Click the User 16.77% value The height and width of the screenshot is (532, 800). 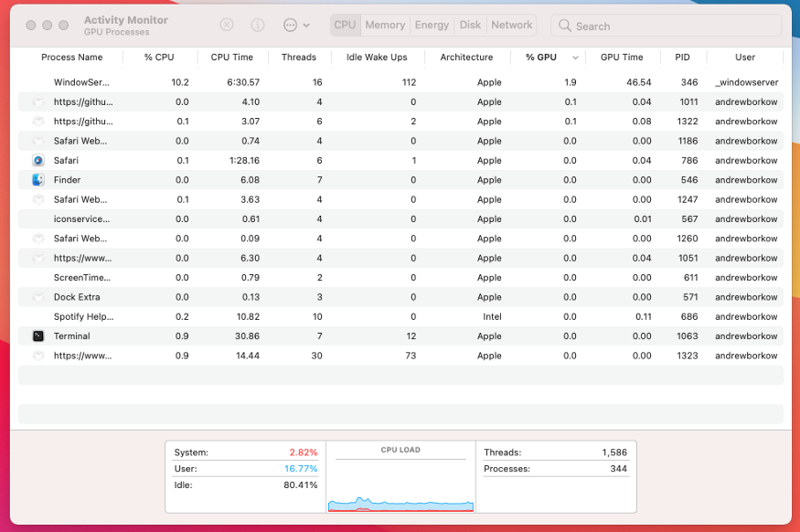(301, 468)
